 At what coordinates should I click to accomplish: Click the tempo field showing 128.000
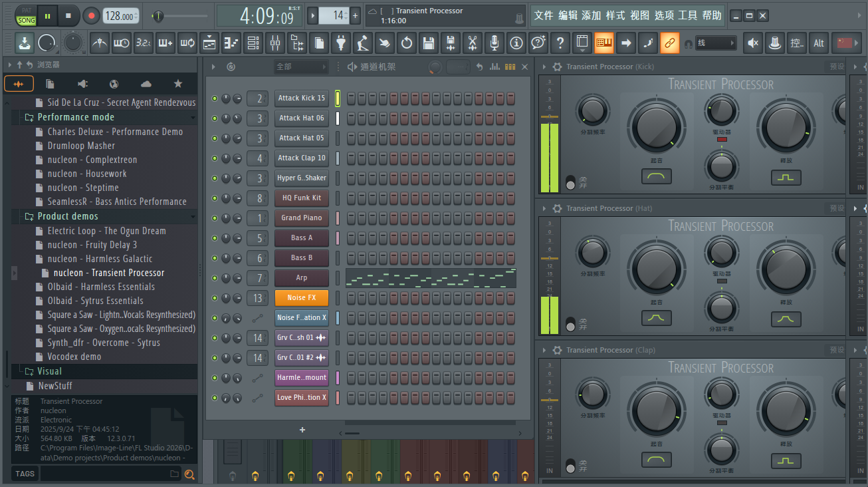click(121, 16)
